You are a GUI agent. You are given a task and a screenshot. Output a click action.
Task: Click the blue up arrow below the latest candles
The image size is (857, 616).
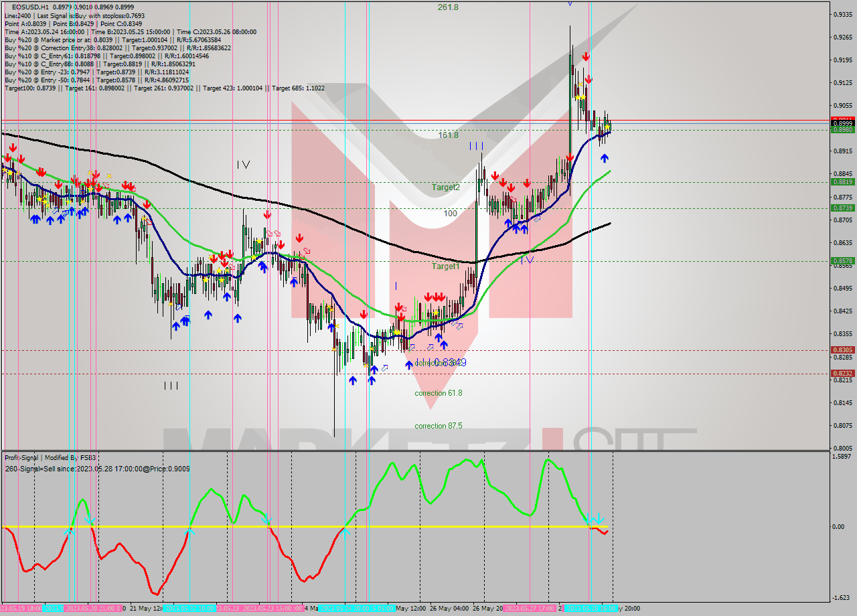tap(605, 158)
